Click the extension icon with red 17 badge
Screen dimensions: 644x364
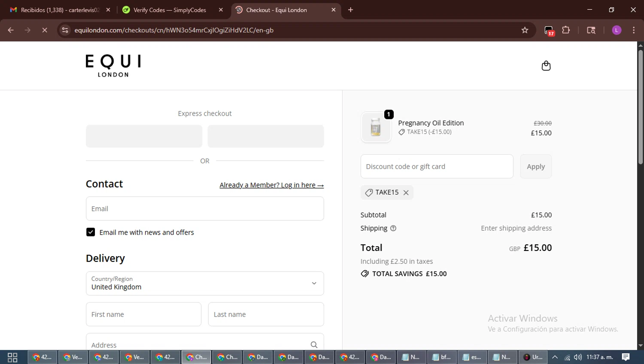(x=549, y=31)
